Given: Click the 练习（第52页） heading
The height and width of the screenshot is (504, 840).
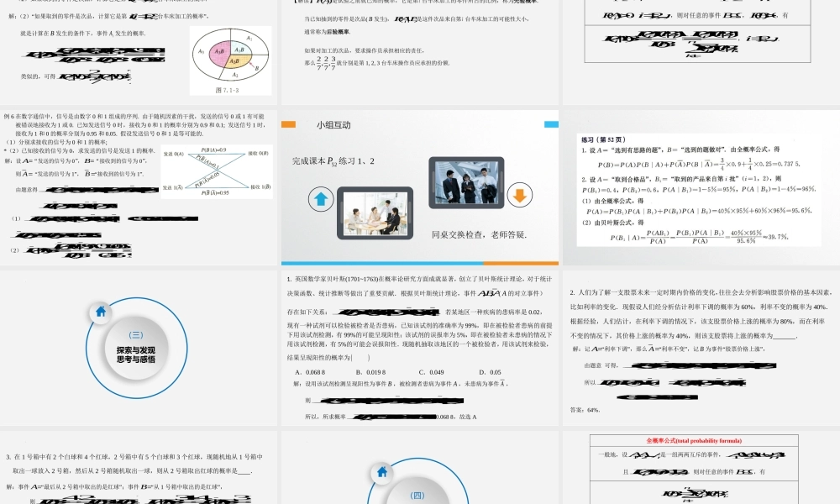Looking at the screenshot, I should pyautogui.click(x=603, y=139).
